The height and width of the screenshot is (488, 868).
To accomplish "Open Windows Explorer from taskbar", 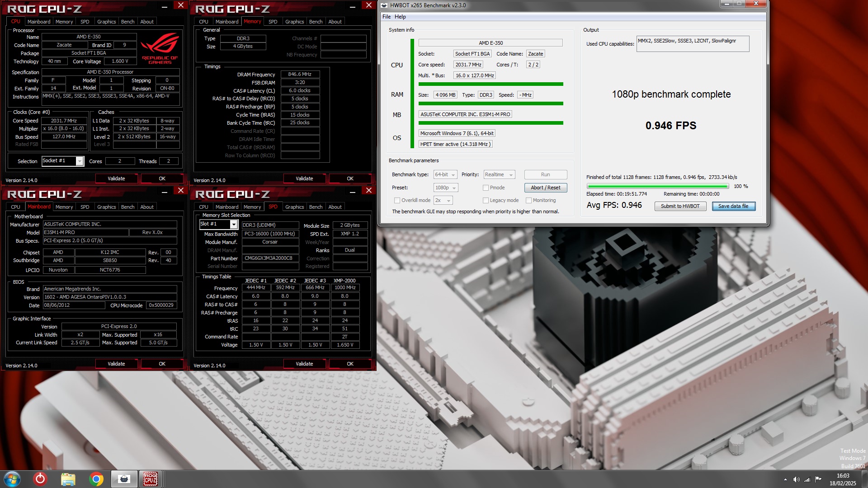I will click(x=68, y=479).
